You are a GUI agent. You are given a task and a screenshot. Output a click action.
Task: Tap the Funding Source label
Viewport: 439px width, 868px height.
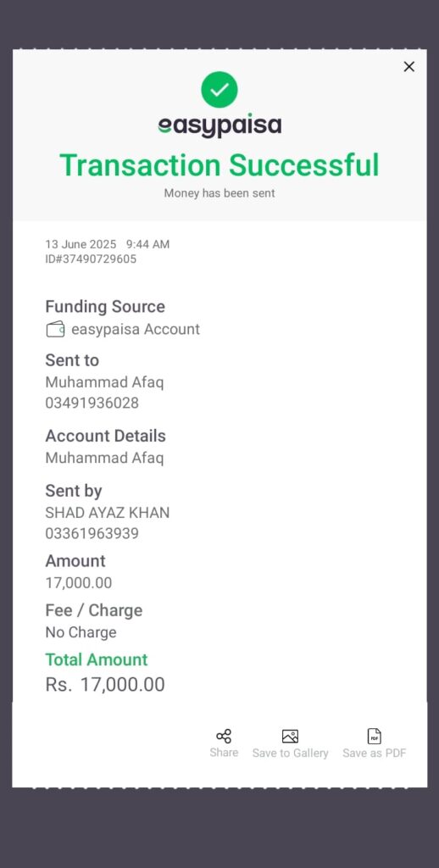(x=105, y=307)
